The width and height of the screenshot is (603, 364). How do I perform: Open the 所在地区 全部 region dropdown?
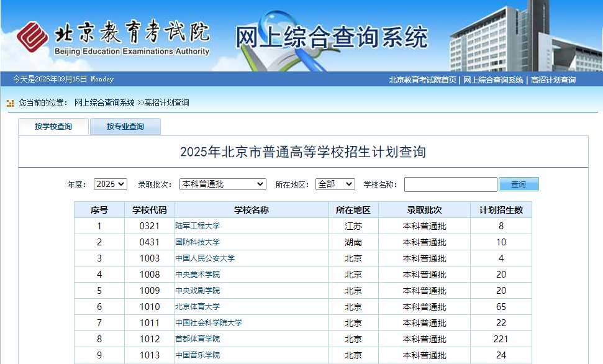(335, 184)
